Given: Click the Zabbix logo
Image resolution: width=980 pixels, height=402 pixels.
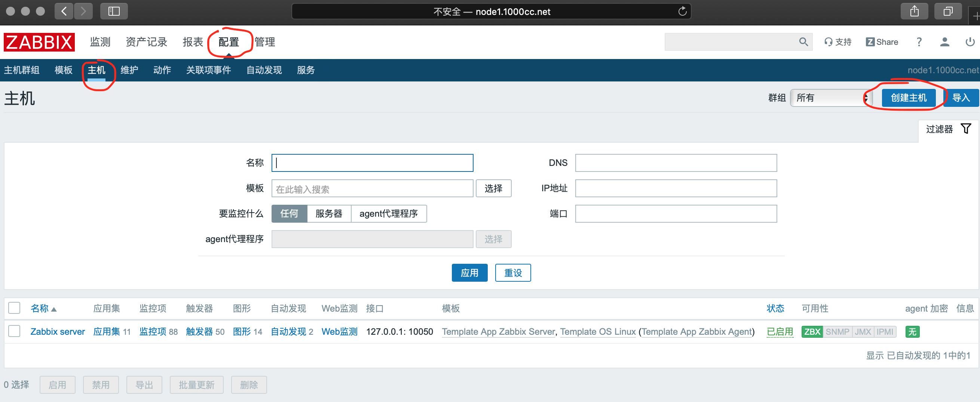Looking at the screenshot, I should coord(39,42).
